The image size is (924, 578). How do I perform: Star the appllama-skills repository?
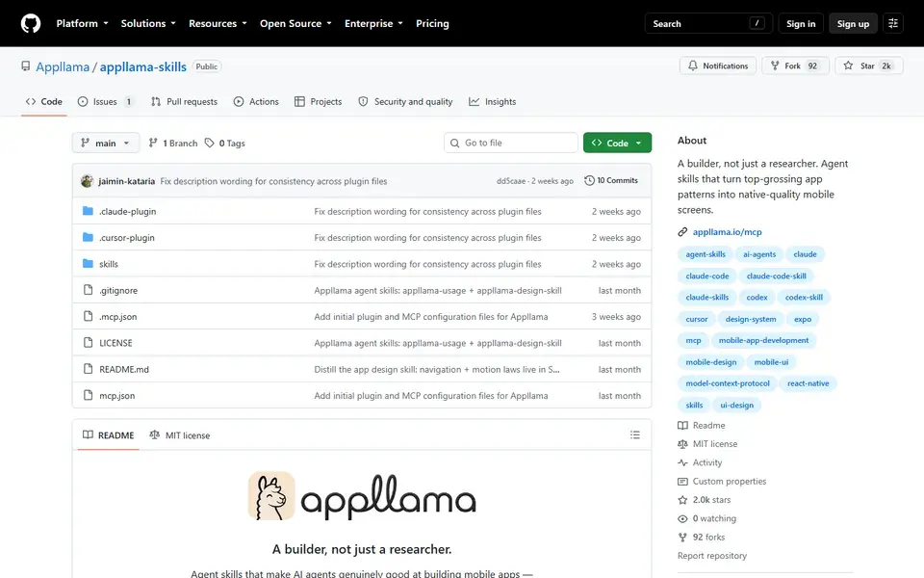[x=868, y=66]
